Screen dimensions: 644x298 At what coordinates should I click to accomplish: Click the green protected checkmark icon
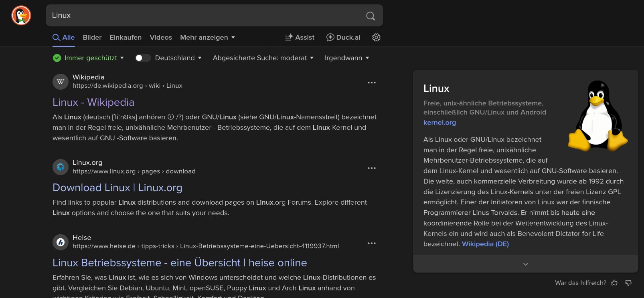[57, 58]
